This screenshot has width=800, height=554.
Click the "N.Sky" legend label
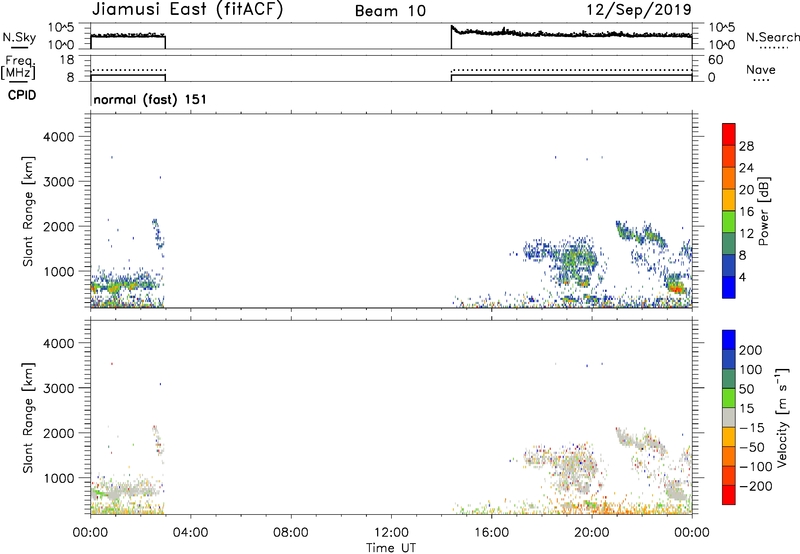point(19,37)
